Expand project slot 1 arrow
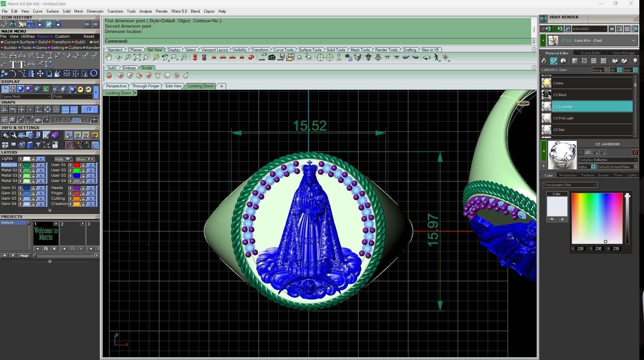 coord(56,224)
